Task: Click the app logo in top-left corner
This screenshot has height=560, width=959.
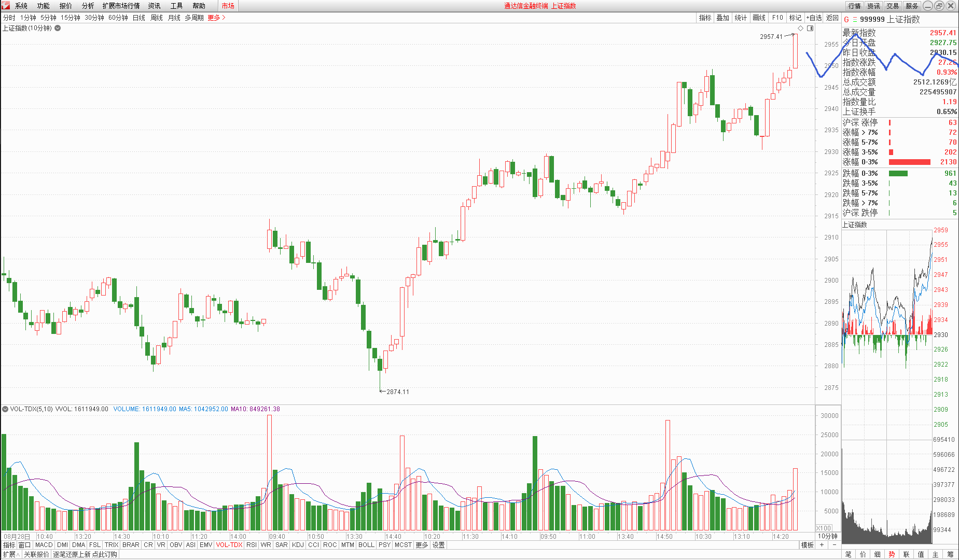Action: coord(6,6)
